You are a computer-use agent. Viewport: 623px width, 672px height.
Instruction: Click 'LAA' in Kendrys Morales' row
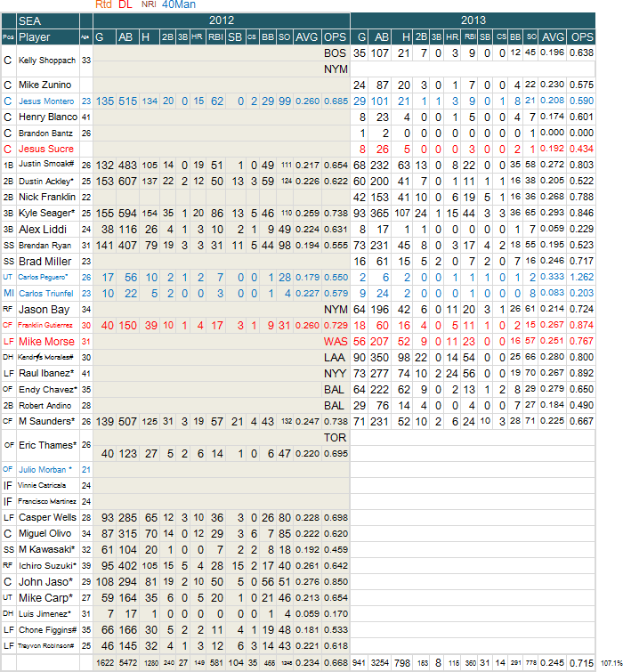[x=335, y=358]
